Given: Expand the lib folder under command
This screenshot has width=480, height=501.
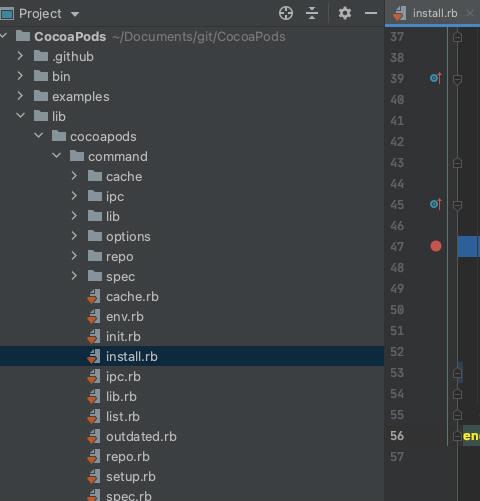Looking at the screenshot, I should tap(75, 216).
